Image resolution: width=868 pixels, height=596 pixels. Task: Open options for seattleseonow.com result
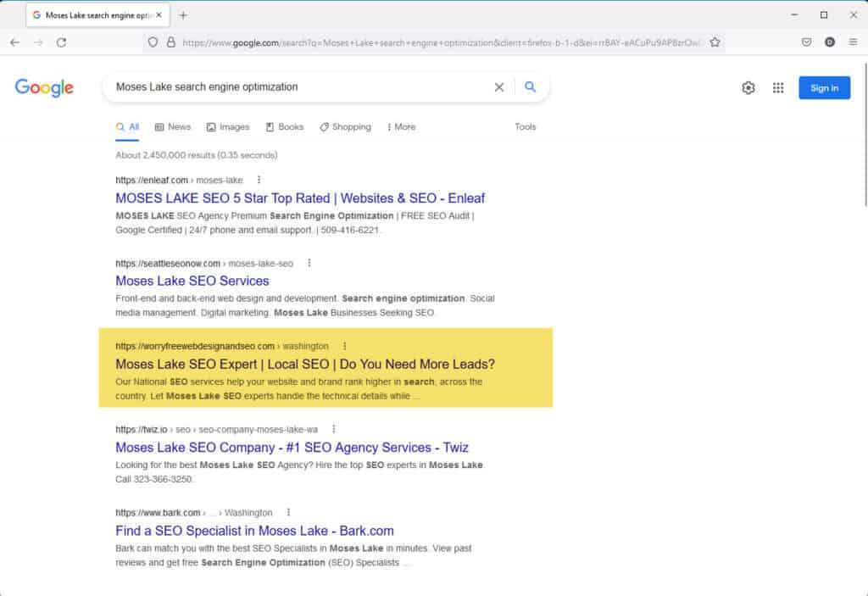[309, 263]
